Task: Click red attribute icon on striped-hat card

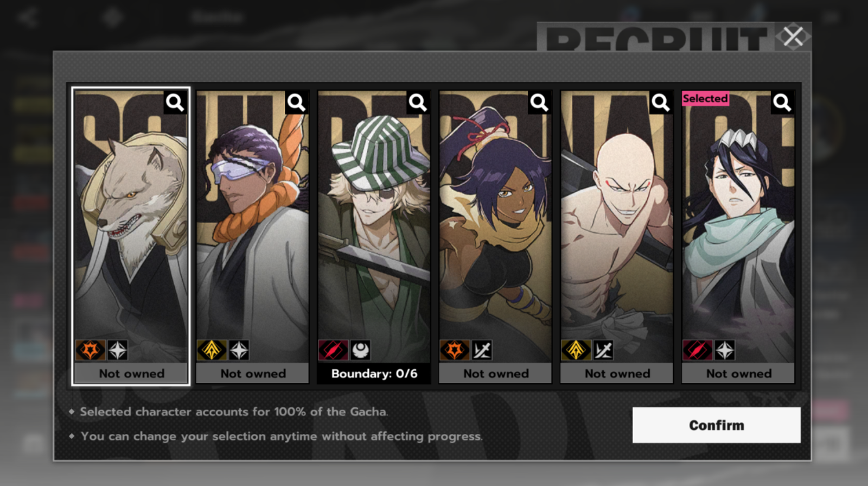Action: (333, 350)
